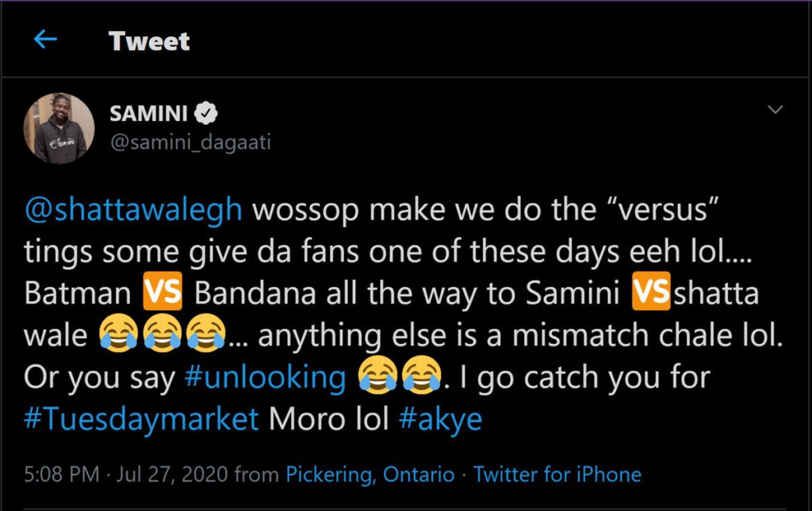Screen dimensions: 812x511
Task: Open the #unlooking hashtag
Action: pos(265,378)
